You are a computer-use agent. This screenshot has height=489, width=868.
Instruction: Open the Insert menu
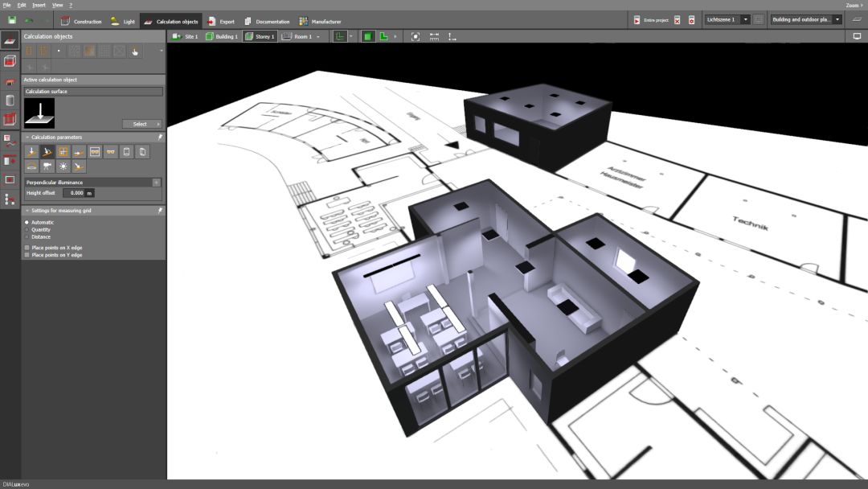(39, 5)
